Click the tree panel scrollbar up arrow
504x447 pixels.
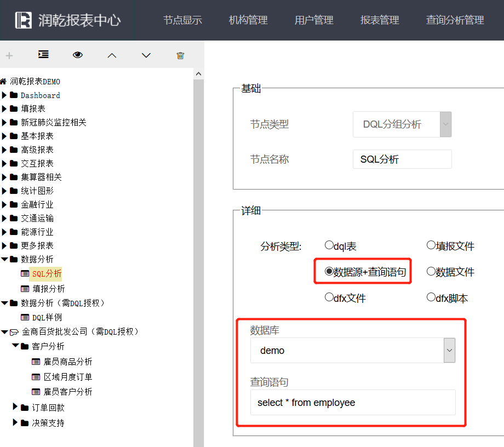(198, 74)
